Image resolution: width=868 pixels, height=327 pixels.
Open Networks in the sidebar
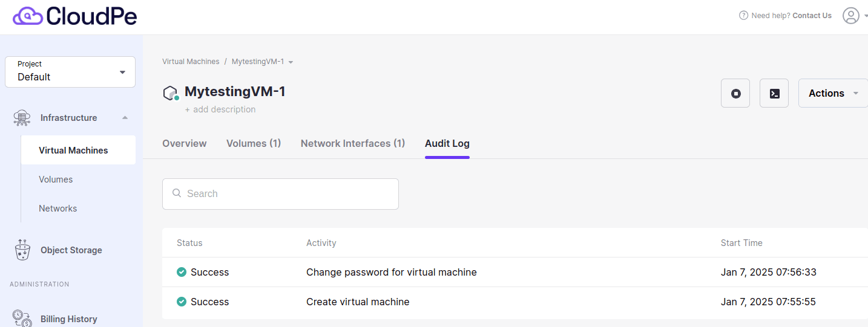pyautogui.click(x=58, y=209)
